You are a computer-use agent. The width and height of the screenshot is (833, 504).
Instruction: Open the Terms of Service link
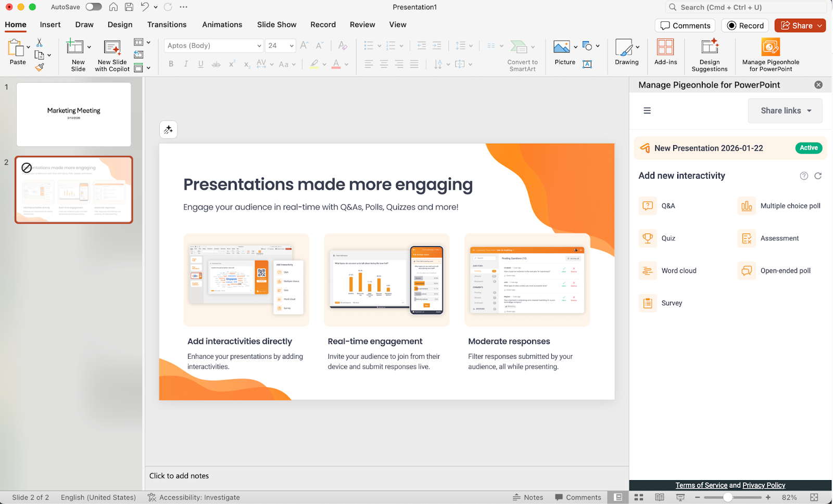pos(701,485)
